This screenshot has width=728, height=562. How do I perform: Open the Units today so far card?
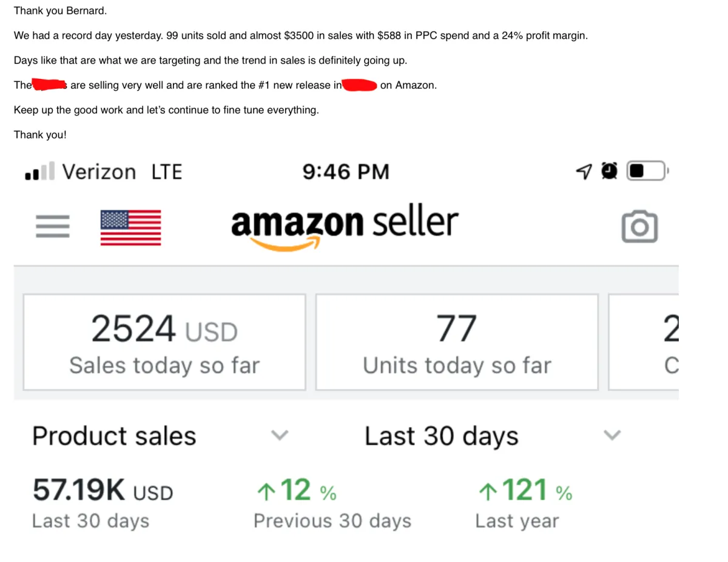pos(457,342)
